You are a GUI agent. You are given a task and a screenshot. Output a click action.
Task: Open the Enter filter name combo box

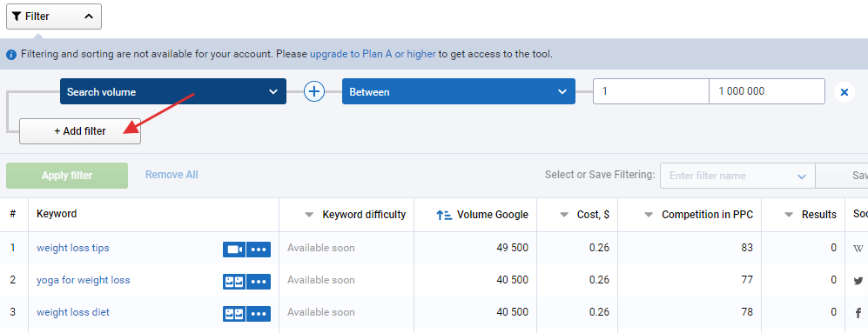pyautogui.click(x=737, y=176)
